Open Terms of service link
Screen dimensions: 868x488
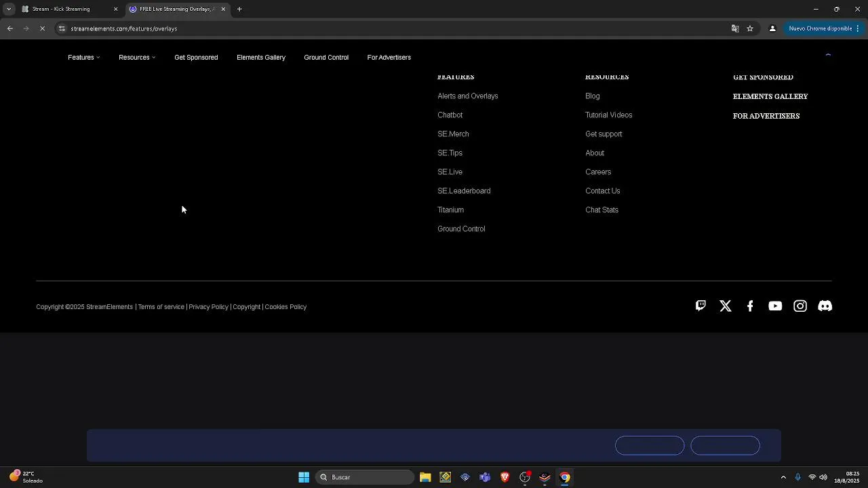161,307
